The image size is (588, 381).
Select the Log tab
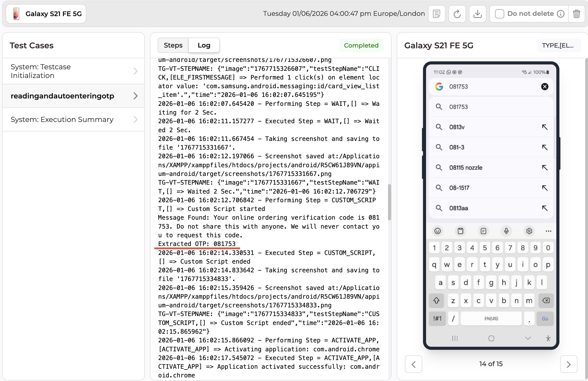pos(204,45)
